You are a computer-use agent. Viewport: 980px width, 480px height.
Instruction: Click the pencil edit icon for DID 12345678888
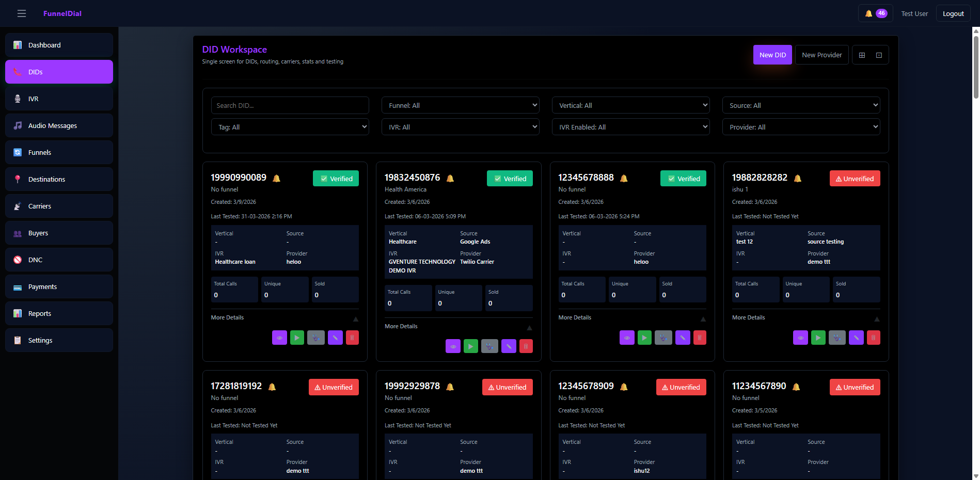[683, 338]
